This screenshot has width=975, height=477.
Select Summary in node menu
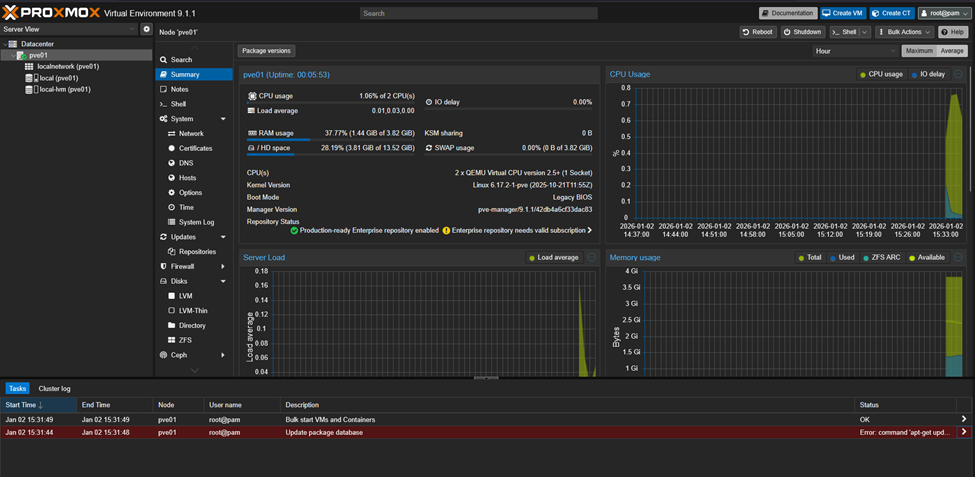[194, 75]
